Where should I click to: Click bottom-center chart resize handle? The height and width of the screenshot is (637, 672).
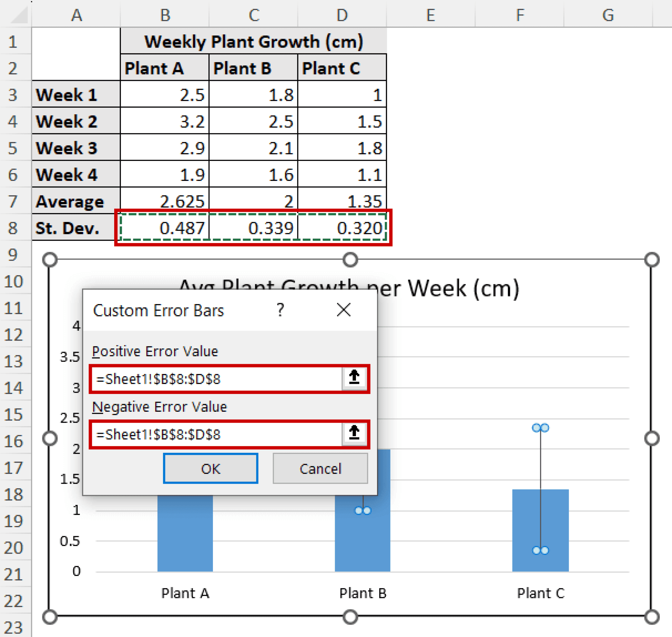pyautogui.click(x=350, y=617)
